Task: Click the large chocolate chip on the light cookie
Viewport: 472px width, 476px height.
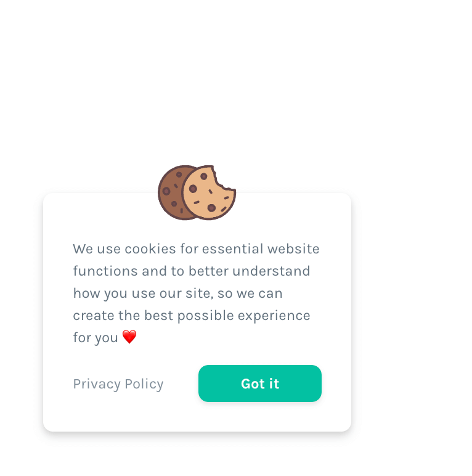Action: coord(193,189)
